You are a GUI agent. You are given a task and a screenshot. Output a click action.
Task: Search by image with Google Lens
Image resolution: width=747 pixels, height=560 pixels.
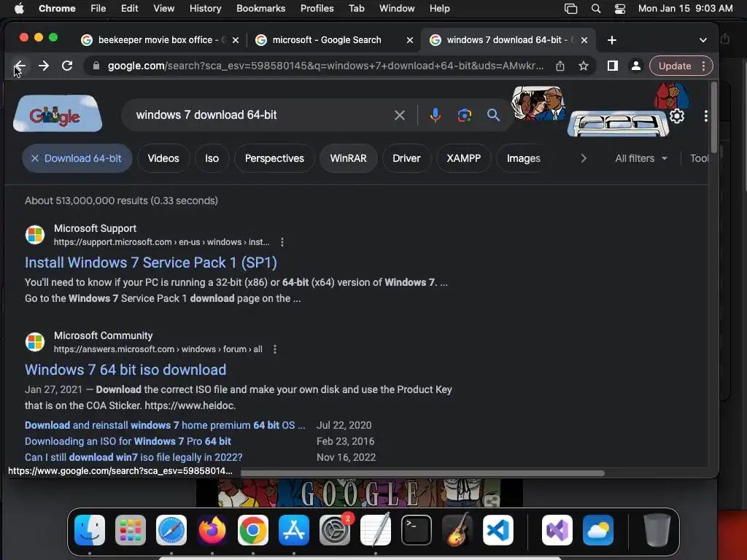coord(465,114)
